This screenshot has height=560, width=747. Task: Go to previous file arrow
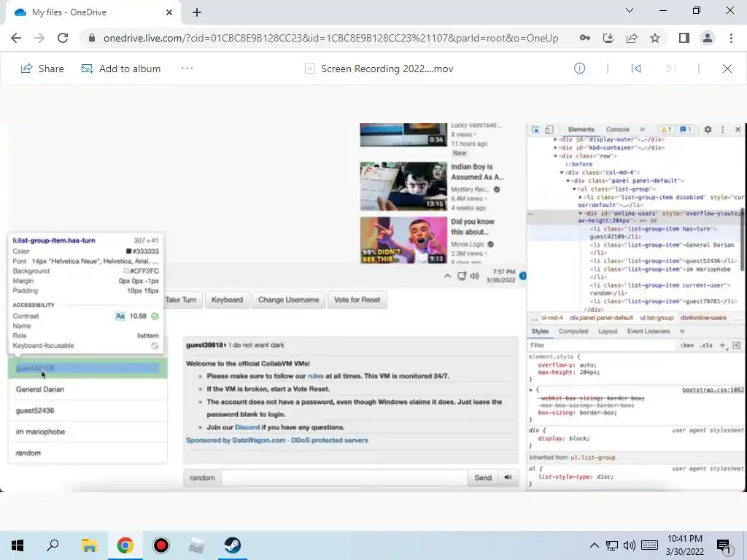tap(636, 69)
